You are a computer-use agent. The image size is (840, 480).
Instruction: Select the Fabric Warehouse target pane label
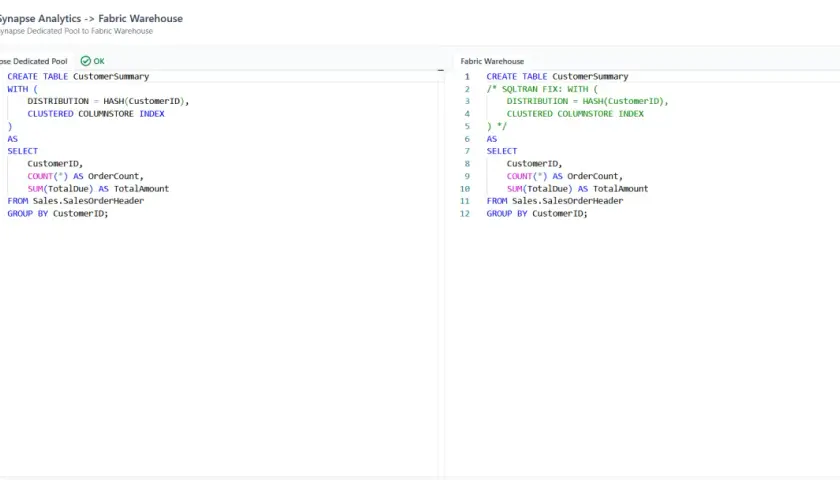coord(492,61)
